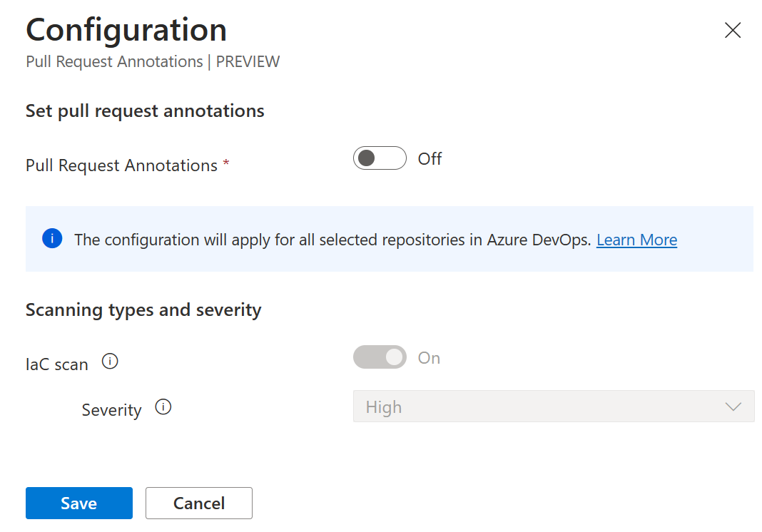Click the info icon next to IaC scan
Viewport: 762px width, 532px height.
(x=110, y=362)
